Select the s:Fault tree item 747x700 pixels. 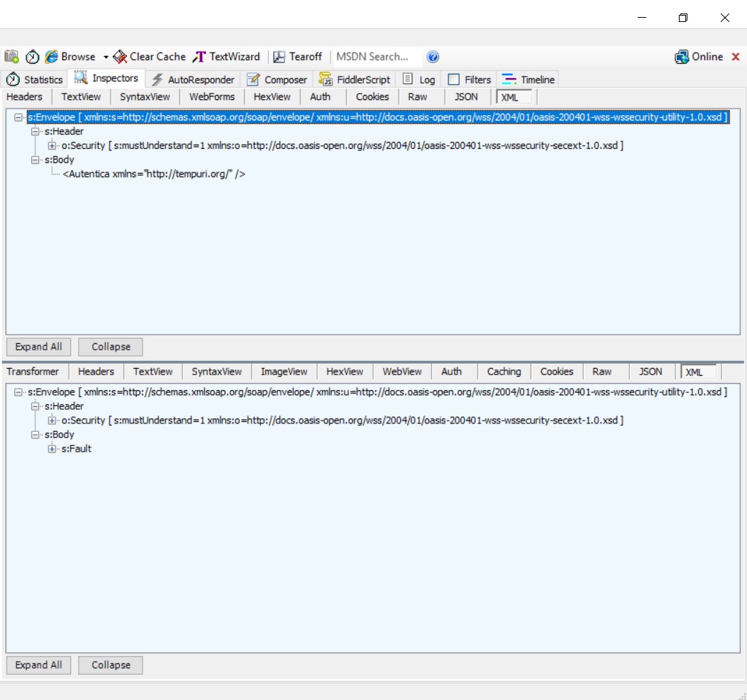pyautogui.click(x=76, y=448)
